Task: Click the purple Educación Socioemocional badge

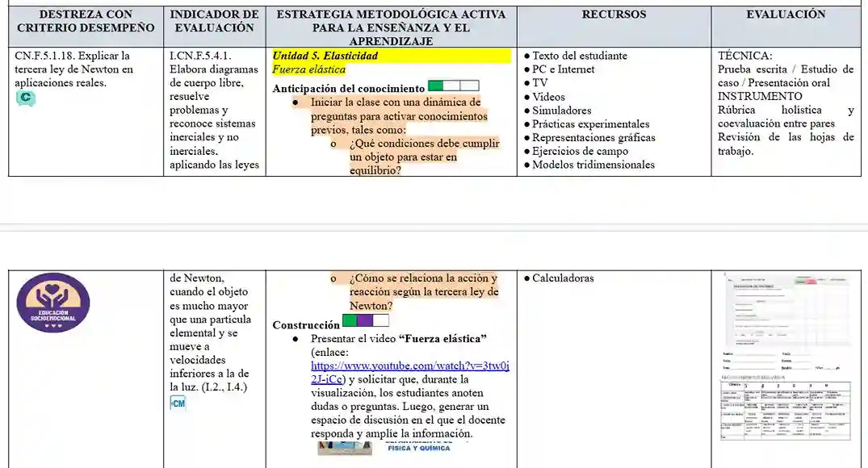Action: pos(53,303)
